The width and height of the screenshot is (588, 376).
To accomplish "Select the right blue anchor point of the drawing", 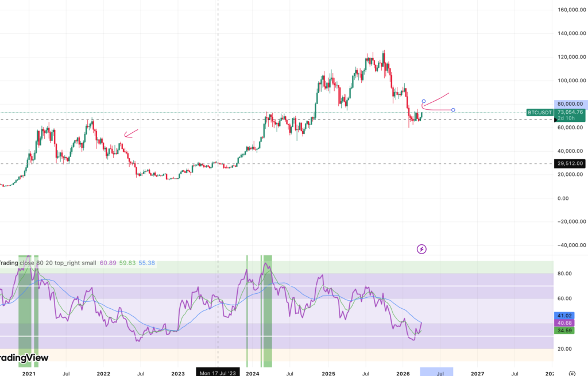I will pos(453,110).
